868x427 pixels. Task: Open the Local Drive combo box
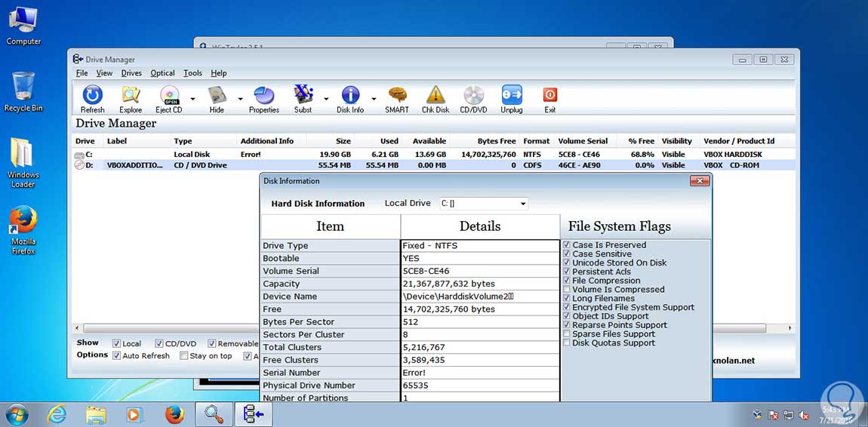484,204
